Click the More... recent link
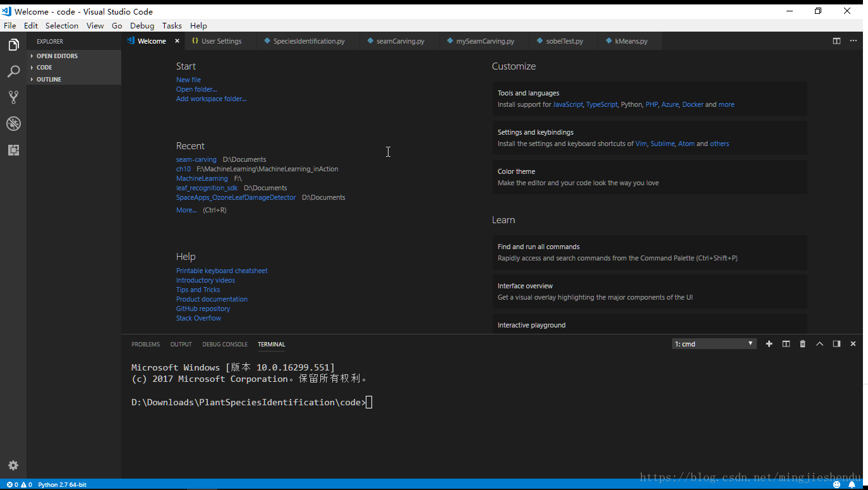 (x=186, y=210)
